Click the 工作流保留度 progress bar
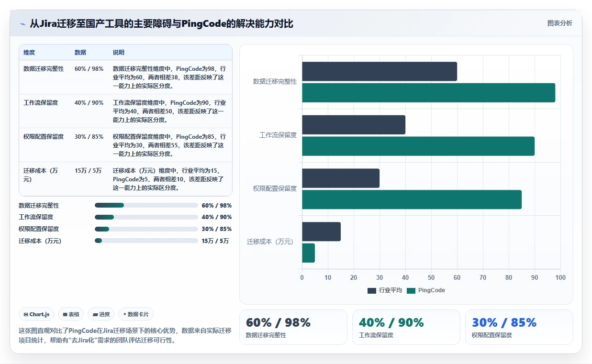This screenshot has width=592, height=364. pos(146,217)
